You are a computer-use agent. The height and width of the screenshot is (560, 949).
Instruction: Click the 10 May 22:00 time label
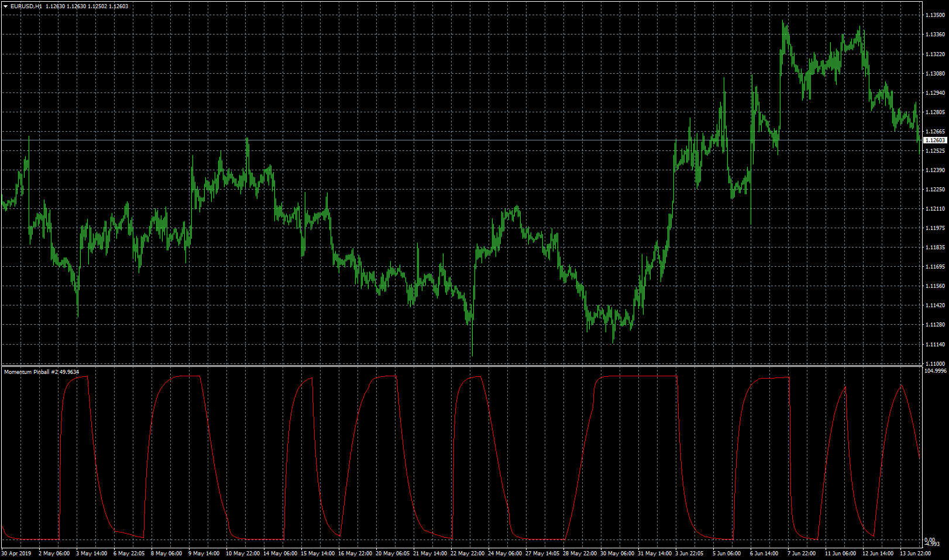[243, 554]
